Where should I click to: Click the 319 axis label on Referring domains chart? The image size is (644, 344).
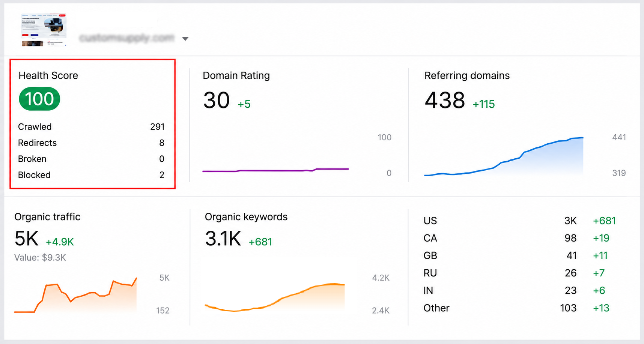[619, 173]
